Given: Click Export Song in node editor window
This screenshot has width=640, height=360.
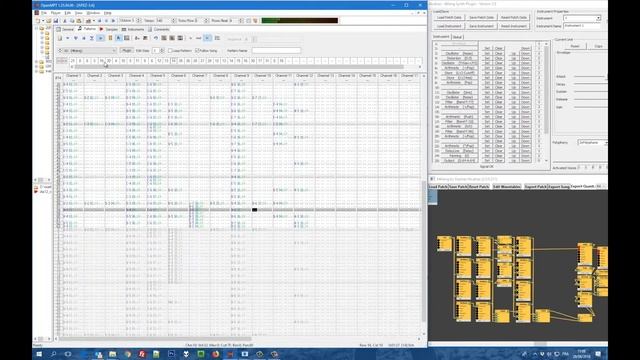Looking at the screenshot, I should pos(558,187).
